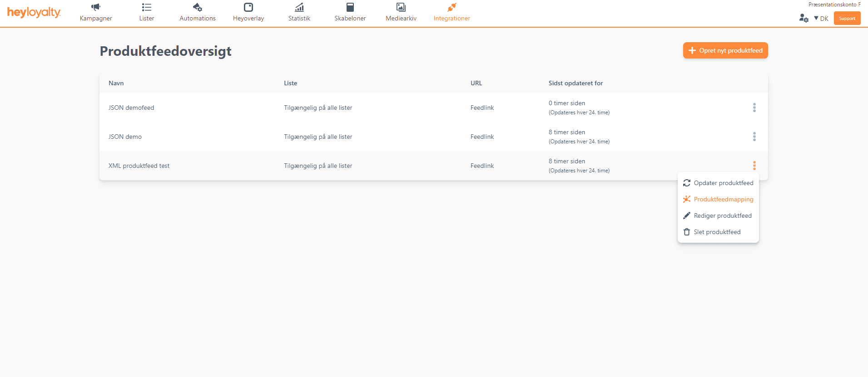This screenshot has height=377, width=868.
Task: Go to the Heyoverlay tab label
Action: 248,19
